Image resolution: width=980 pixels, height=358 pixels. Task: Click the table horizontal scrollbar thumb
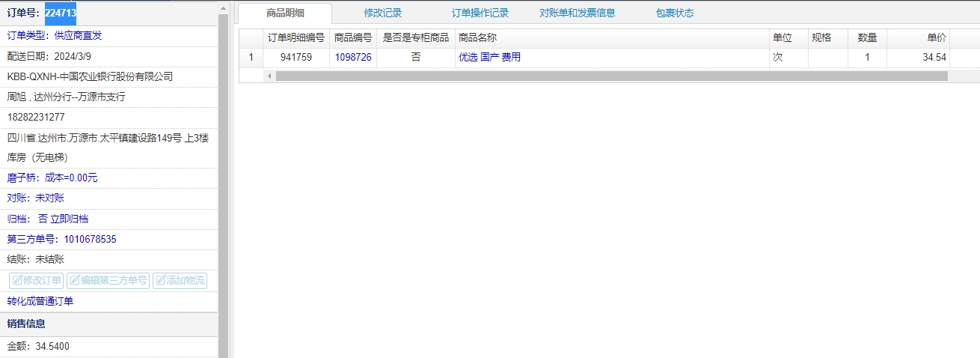(612, 76)
